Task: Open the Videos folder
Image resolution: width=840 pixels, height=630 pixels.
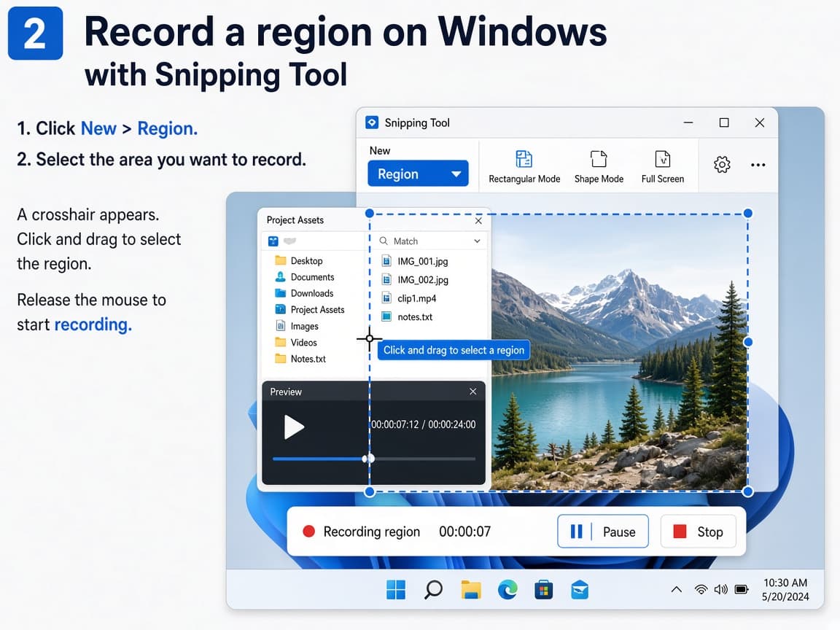Action: [296, 342]
